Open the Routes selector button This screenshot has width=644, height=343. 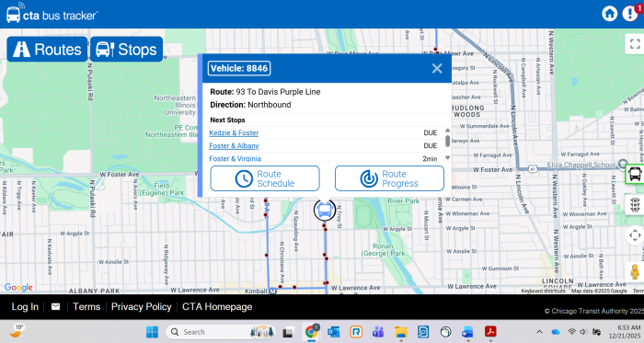click(x=47, y=50)
